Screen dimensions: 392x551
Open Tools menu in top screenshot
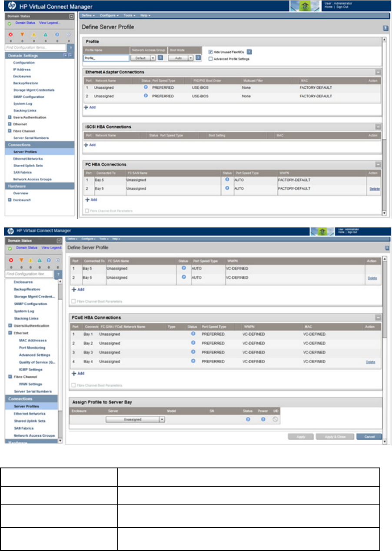point(130,15)
